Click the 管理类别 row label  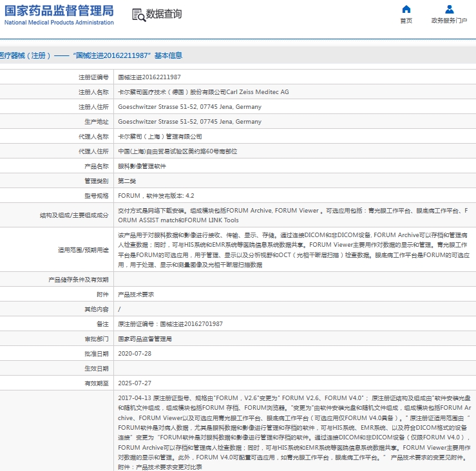[97, 181]
